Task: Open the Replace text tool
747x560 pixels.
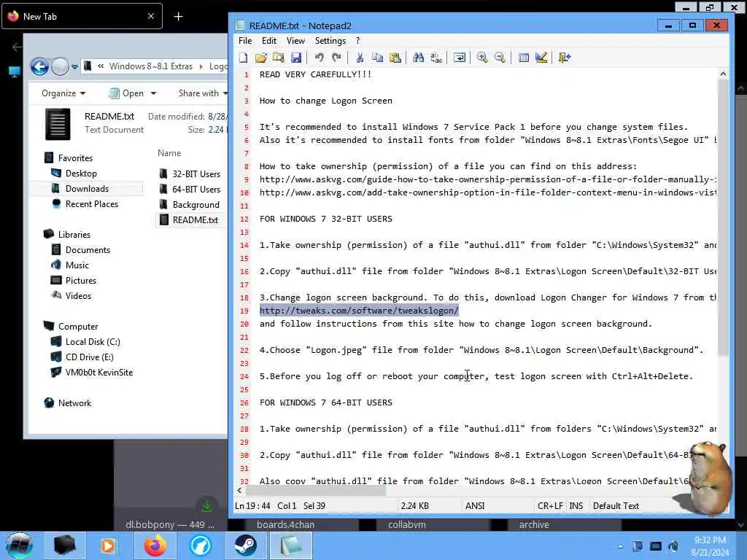Action: 436,58
